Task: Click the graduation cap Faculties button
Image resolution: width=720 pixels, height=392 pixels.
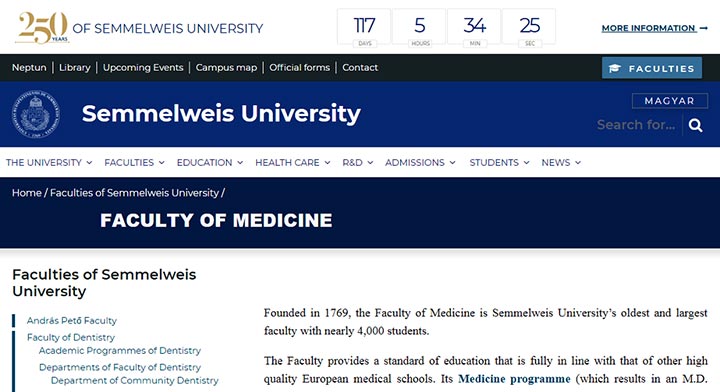Action: click(x=652, y=68)
